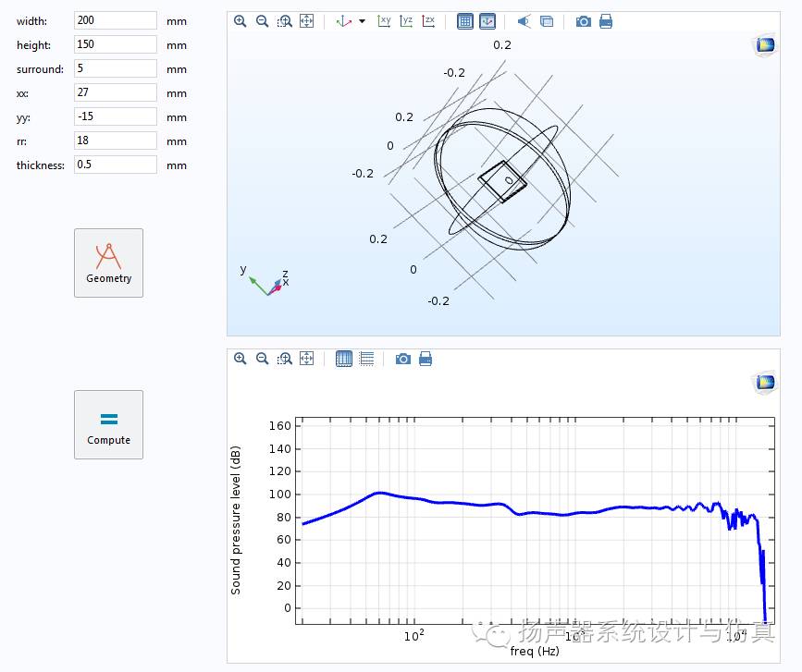Click zoom box in the frequency plot toolbar
The image size is (802, 672).
pyautogui.click(x=285, y=359)
